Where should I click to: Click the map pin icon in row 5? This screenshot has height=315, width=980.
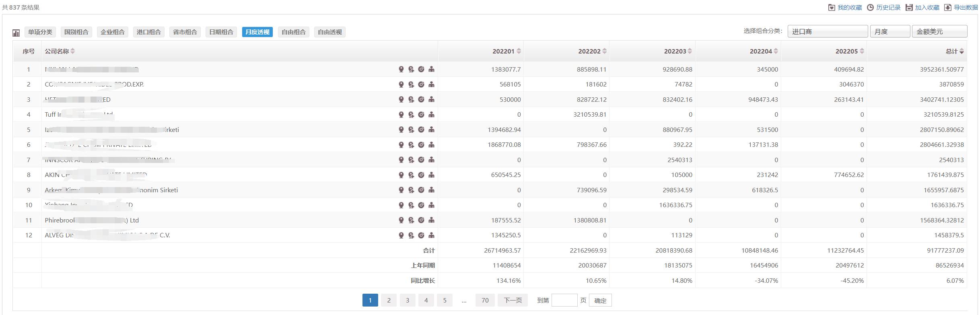click(x=401, y=130)
